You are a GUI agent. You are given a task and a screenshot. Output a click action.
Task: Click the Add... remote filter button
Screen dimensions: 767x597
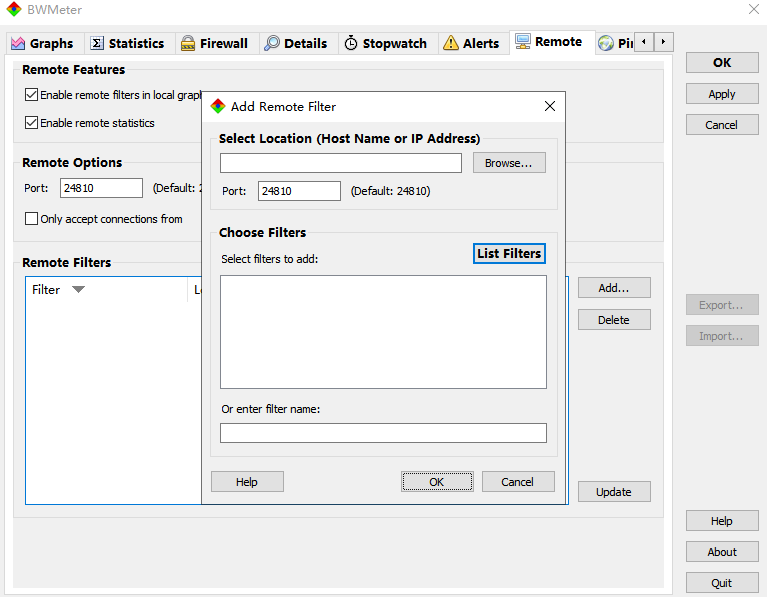click(614, 288)
